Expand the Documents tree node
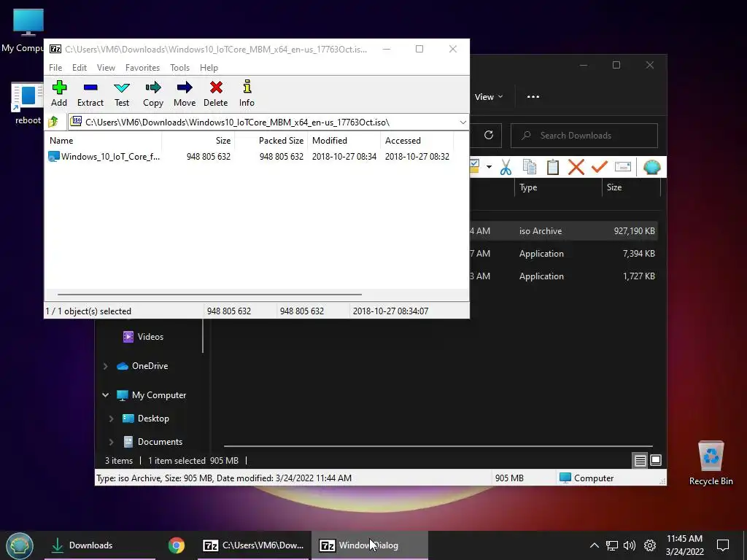The width and height of the screenshot is (747, 560). coord(111,442)
